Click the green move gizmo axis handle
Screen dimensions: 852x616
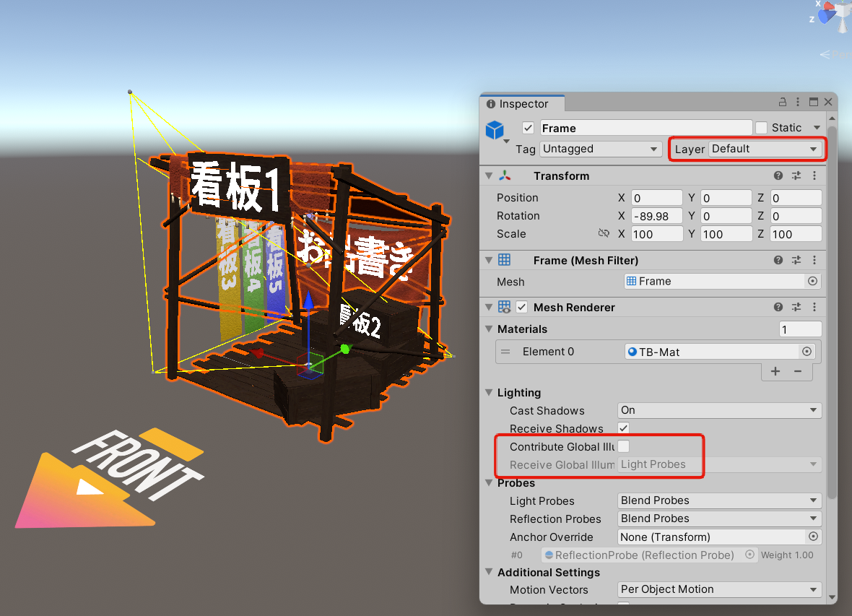pos(344,349)
